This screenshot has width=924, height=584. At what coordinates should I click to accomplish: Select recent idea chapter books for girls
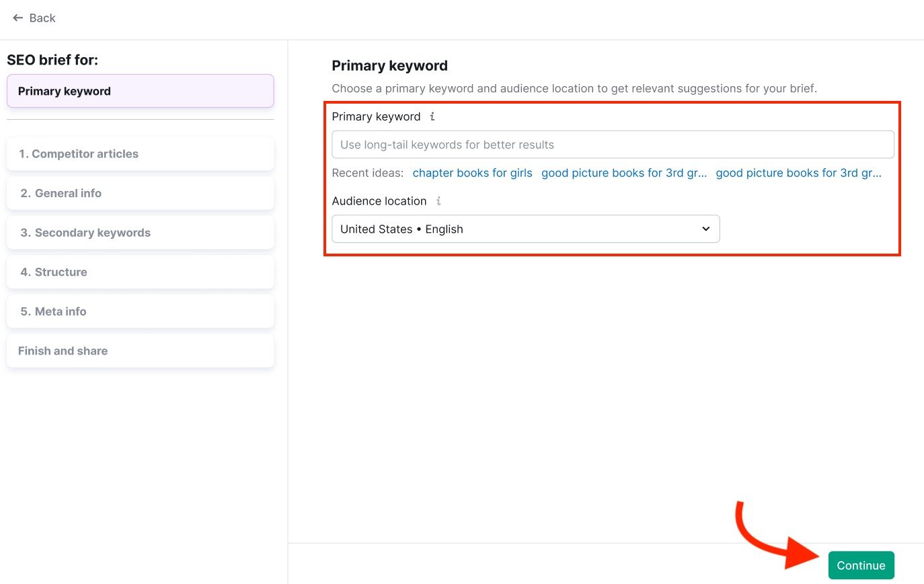472,173
